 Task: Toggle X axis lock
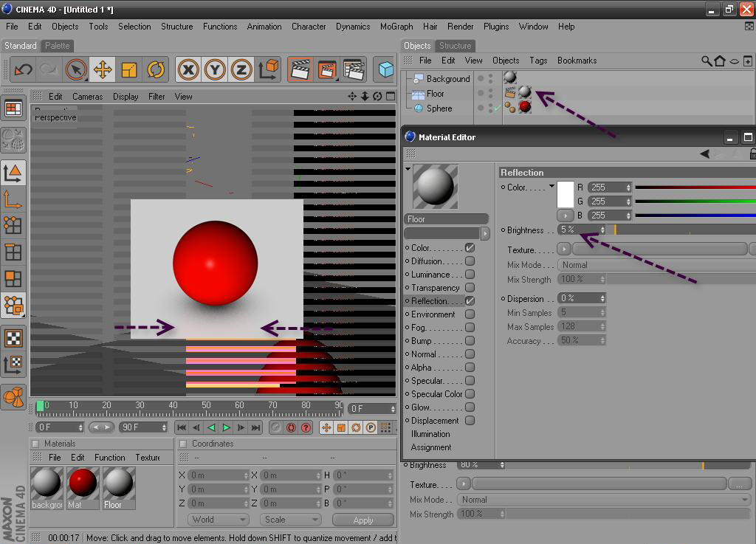tap(188, 70)
